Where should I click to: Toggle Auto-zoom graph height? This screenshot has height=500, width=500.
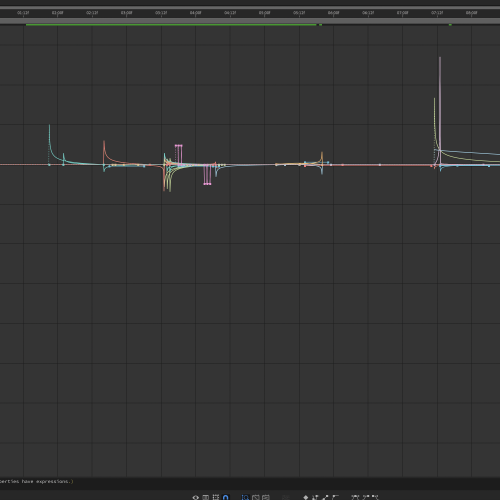click(x=245, y=498)
